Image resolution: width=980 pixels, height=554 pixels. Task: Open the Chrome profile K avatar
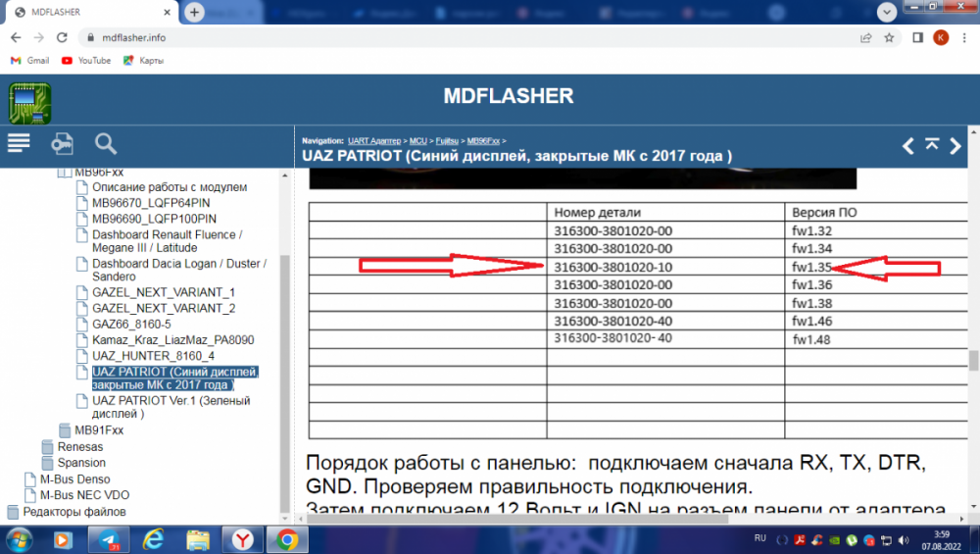(941, 37)
